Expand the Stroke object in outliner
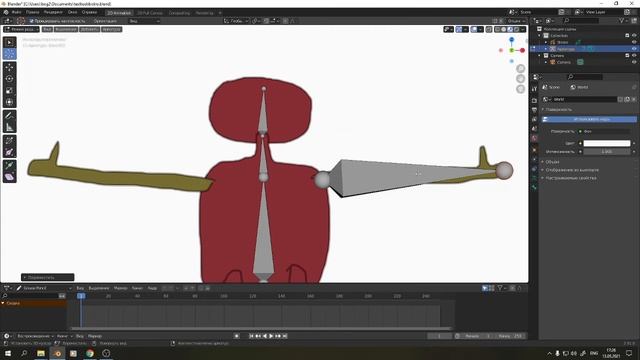 [x=546, y=42]
